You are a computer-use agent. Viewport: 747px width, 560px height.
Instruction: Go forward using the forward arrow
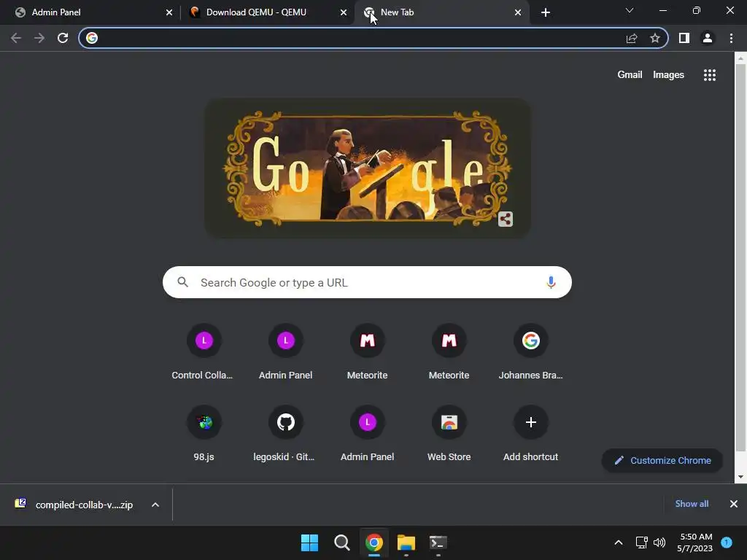click(x=39, y=38)
